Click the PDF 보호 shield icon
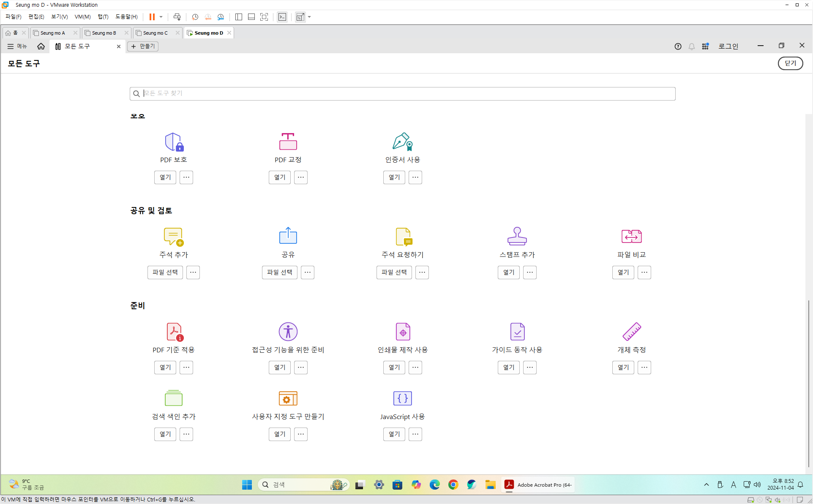The image size is (813, 504). point(174,142)
